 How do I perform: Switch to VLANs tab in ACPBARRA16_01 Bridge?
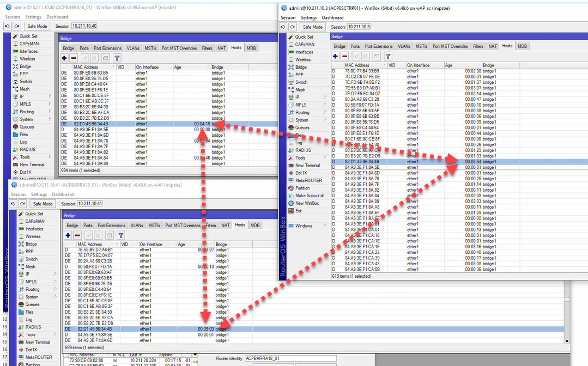click(133, 48)
